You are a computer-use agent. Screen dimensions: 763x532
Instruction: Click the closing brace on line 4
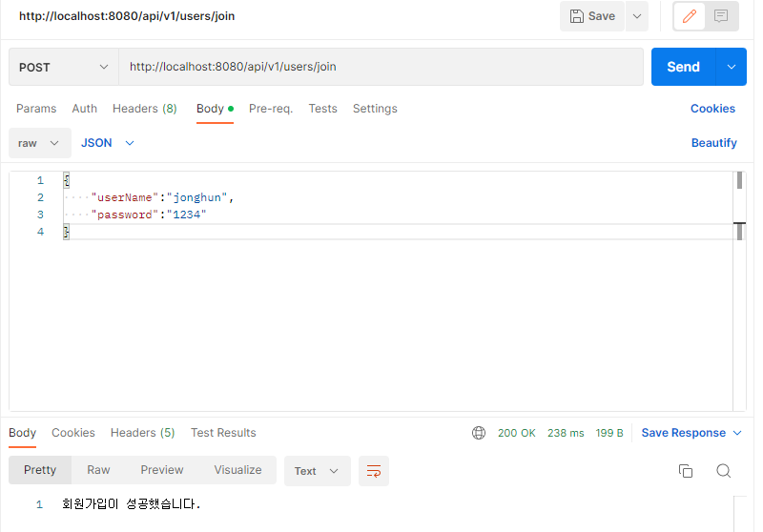pyautogui.click(x=67, y=232)
